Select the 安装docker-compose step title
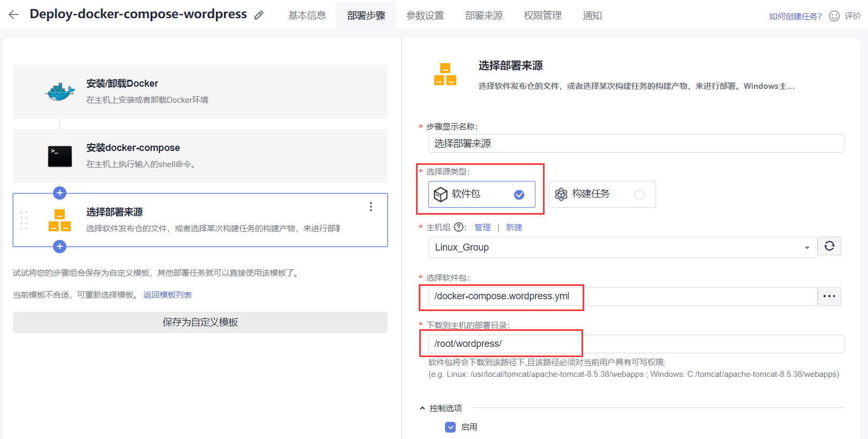Image resolution: width=868 pixels, height=439 pixels. (x=133, y=148)
